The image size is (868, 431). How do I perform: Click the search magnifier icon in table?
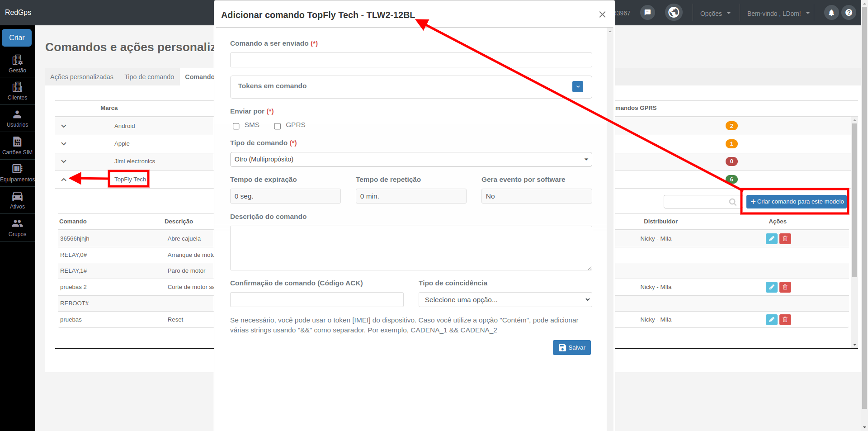pyautogui.click(x=732, y=202)
